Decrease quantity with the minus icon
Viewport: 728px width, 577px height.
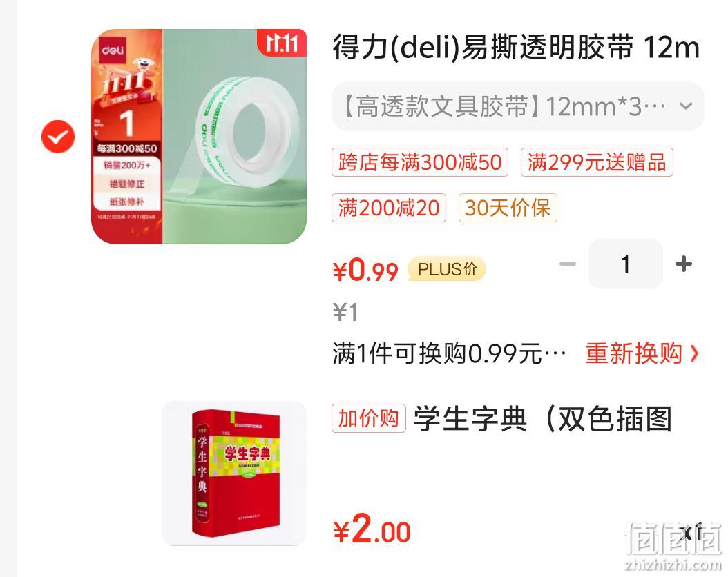567,264
